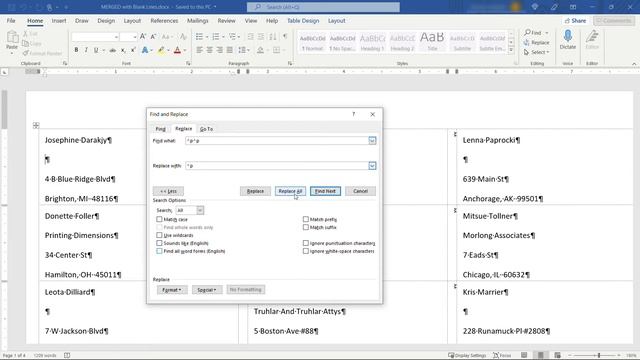640x360 pixels.
Task: Enable Ignore white-space characters checkbox
Action: 306,251
